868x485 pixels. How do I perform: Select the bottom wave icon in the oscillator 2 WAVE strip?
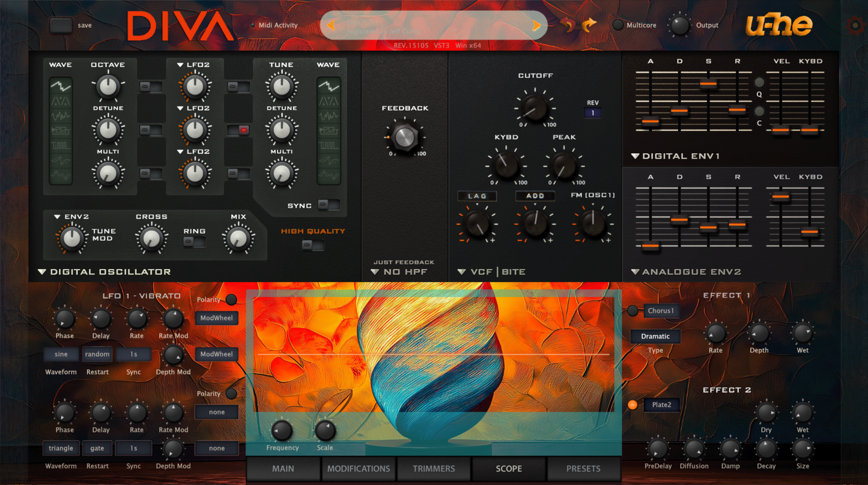[x=329, y=175]
